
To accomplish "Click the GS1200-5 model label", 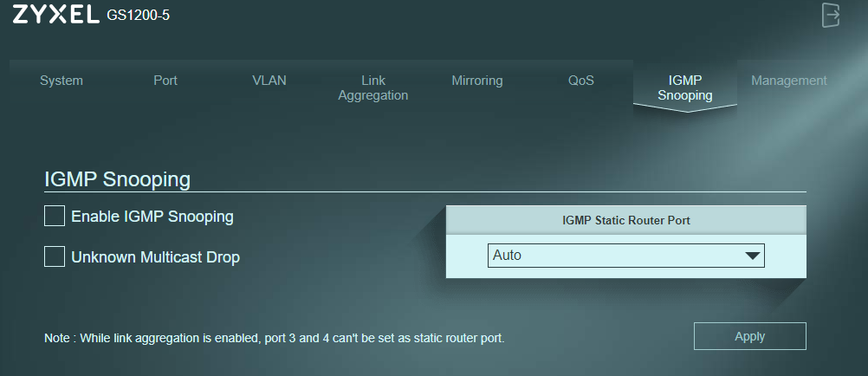I will (139, 16).
